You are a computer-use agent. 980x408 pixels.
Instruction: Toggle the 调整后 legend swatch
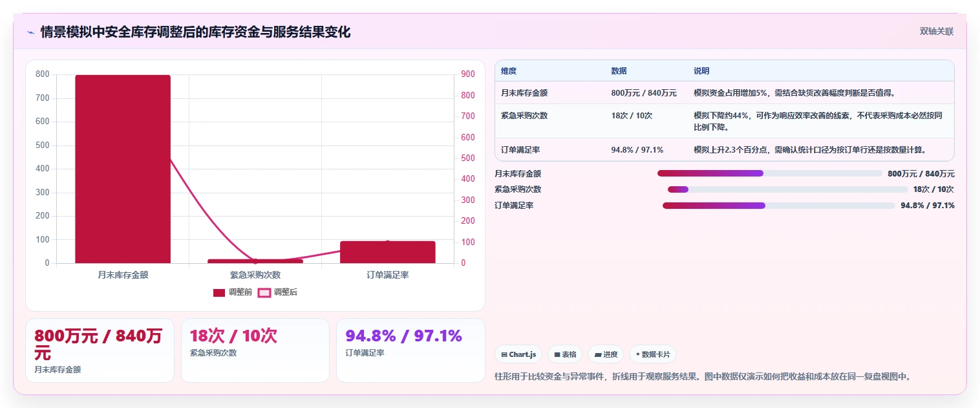coord(264,292)
